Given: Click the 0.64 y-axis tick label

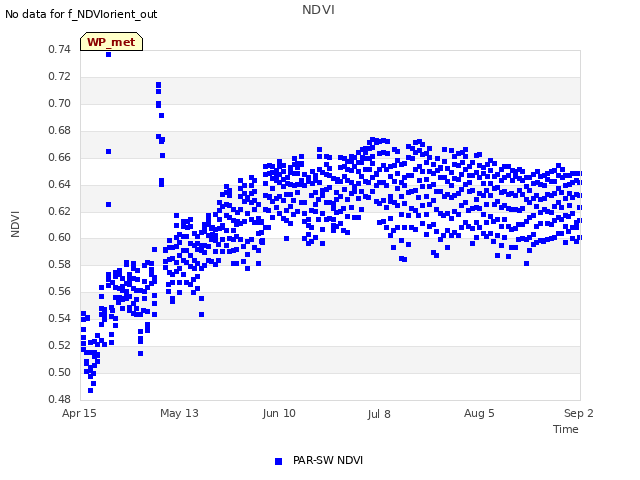Looking at the screenshot, I should pos(60,184).
